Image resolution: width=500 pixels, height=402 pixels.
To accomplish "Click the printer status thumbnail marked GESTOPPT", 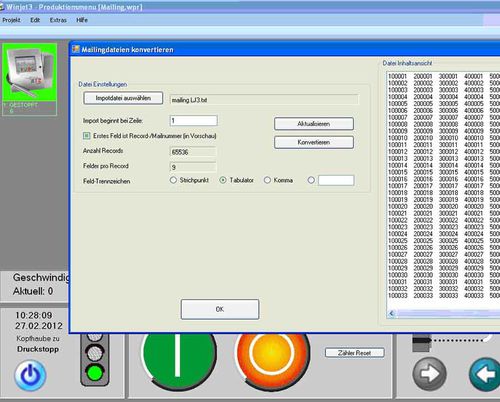I will 29,80.
